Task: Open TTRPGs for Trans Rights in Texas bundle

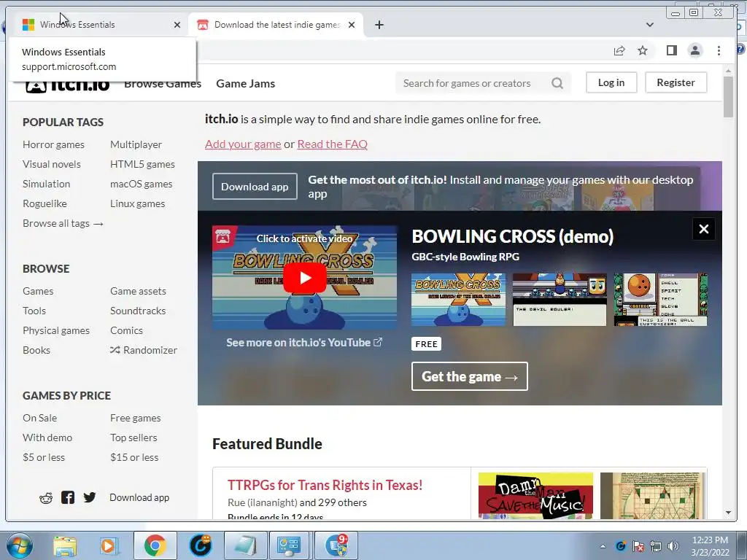Action: pyautogui.click(x=325, y=485)
